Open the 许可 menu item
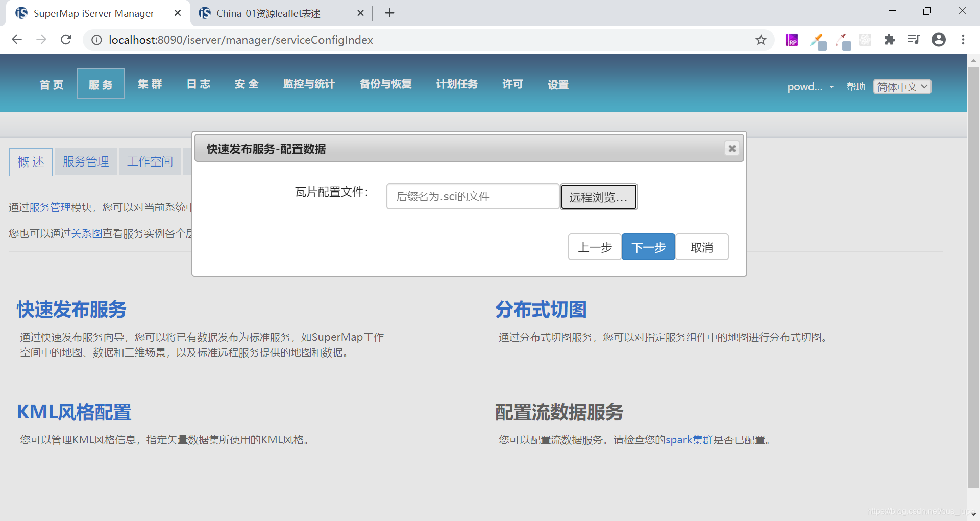 pos(513,84)
